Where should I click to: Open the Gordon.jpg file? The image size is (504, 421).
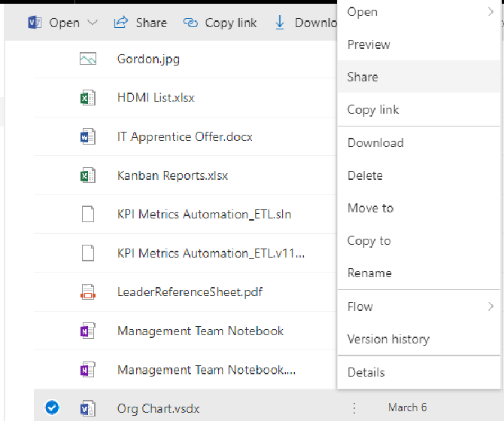pyautogui.click(x=148, y=59)
